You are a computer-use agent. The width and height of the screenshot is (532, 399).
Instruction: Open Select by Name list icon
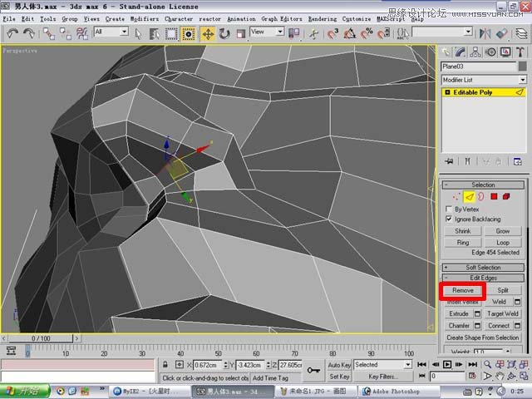click(x=155, y=33)
